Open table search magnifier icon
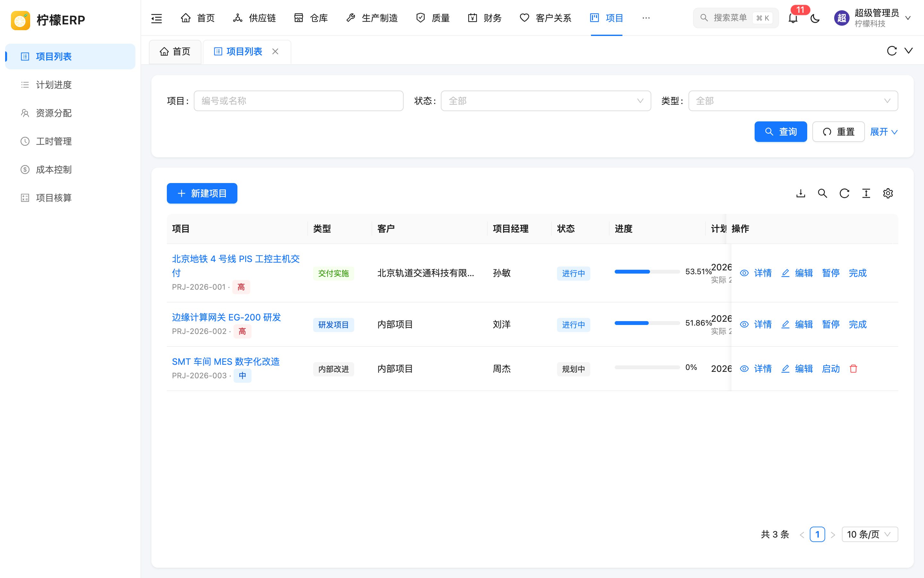Screen dimensions: 924x578 [x=822, y=193]
